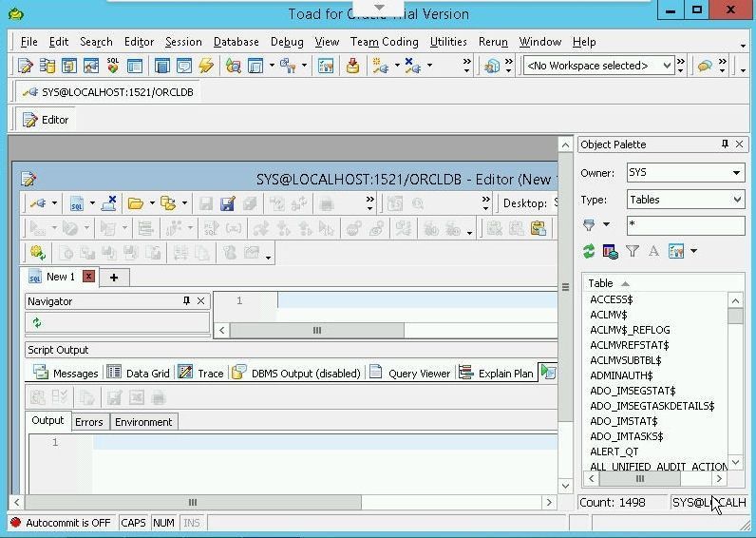Image resolution: width=756 pixels, height=538 pixels.
Task: Click the Editor window button
Action: point(47,120)
